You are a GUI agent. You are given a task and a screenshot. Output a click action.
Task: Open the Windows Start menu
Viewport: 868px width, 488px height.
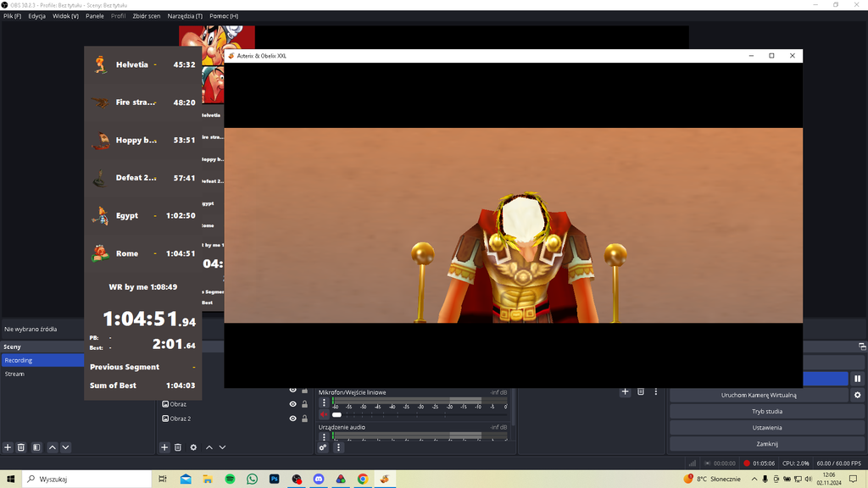[x=10, y=480]
